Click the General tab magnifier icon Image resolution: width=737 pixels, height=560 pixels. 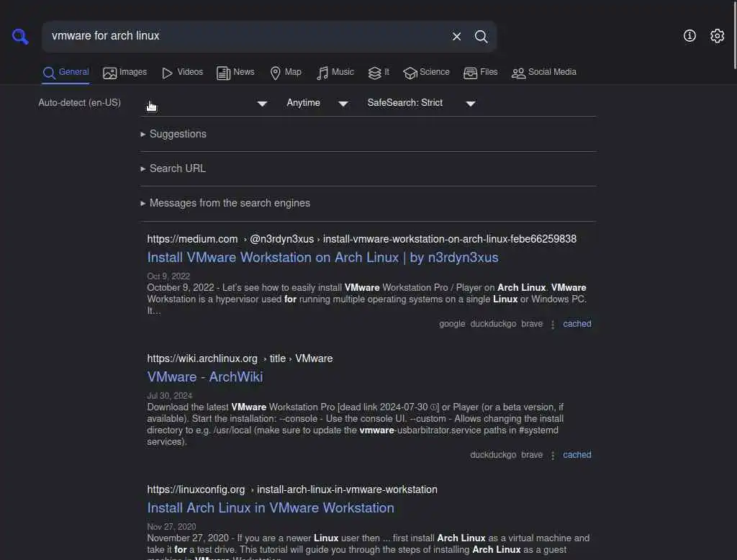[x=49, y=73]
